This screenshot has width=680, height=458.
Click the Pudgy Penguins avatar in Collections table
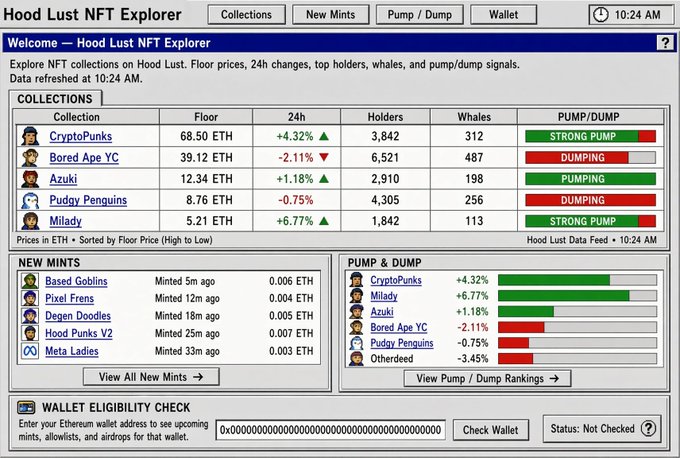[x=30, y=200]
